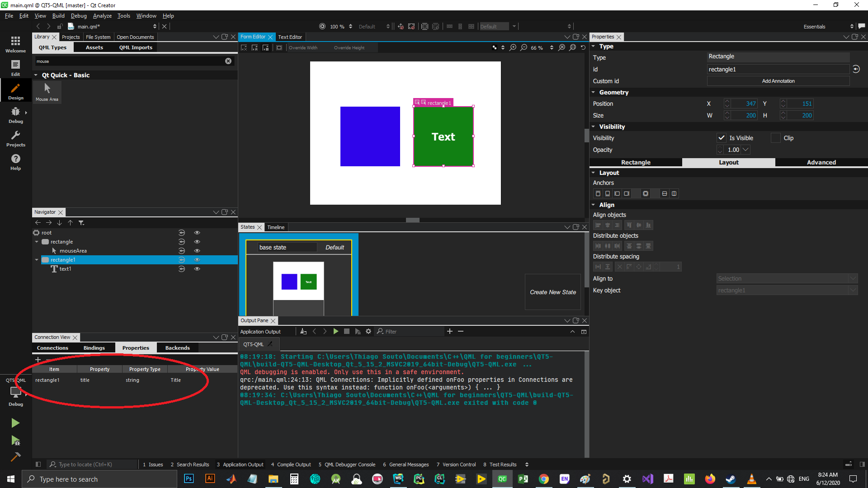
Task: Switch library to the Assets tab
Action: click(94, 47)
